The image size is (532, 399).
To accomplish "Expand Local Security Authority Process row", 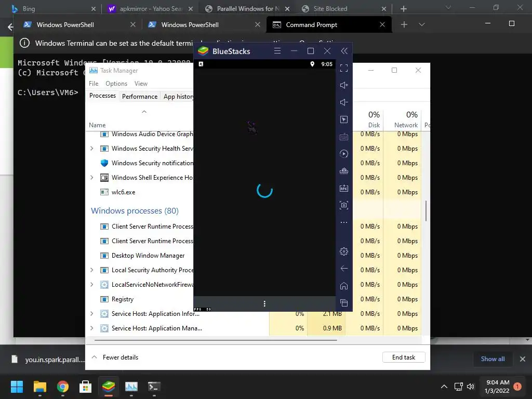I will click(x=91, y=270).
